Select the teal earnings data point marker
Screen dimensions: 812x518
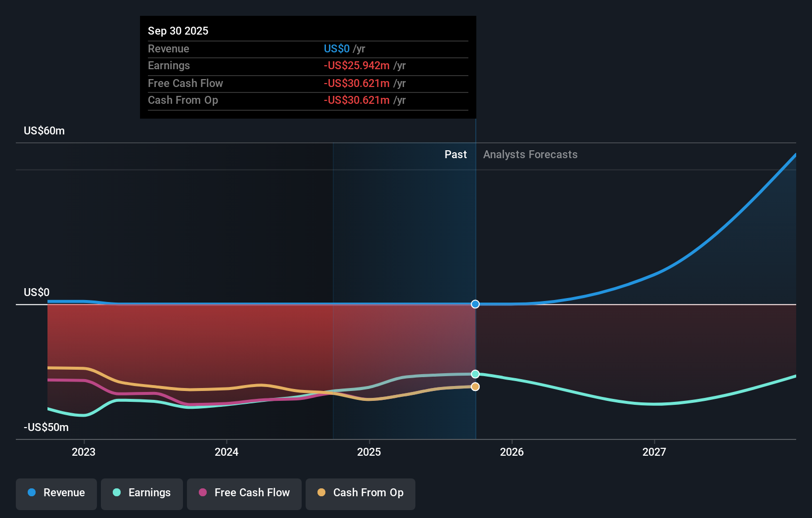(x=475, y=374)
